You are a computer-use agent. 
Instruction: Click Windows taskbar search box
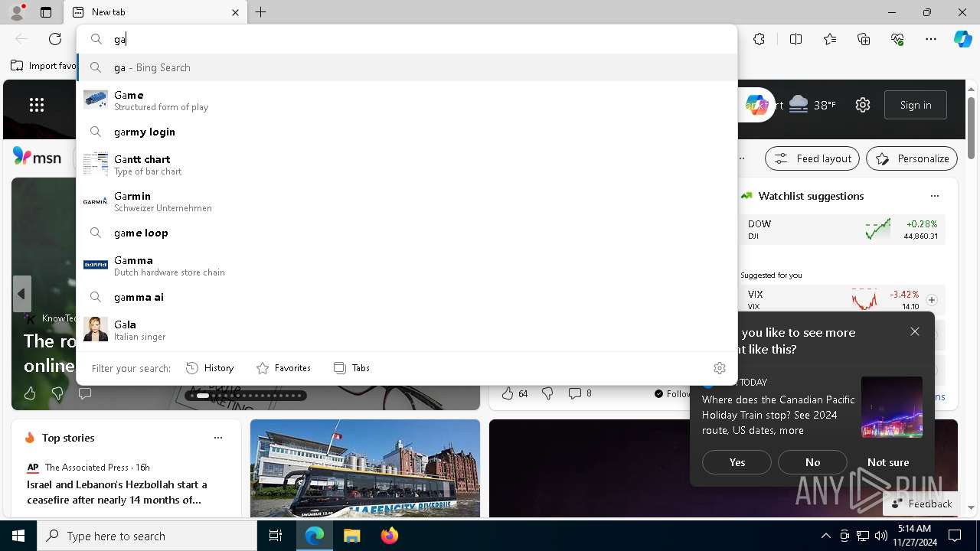tap(147, 536)
